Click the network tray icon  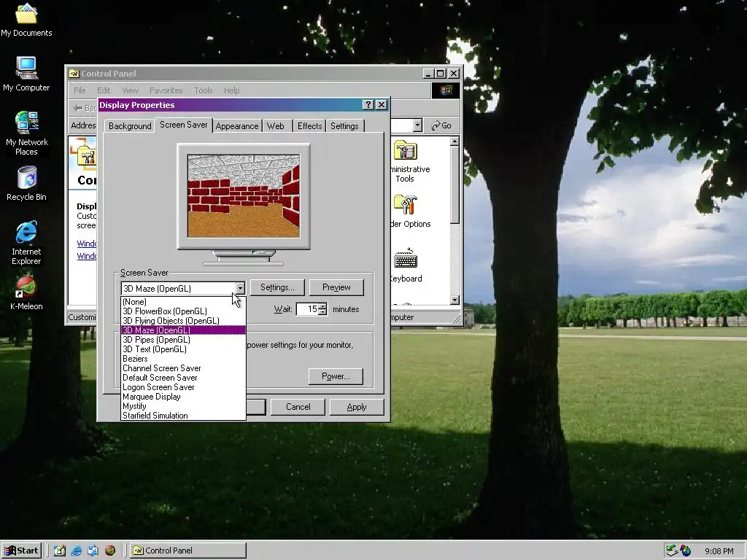(x=672, y=551)
